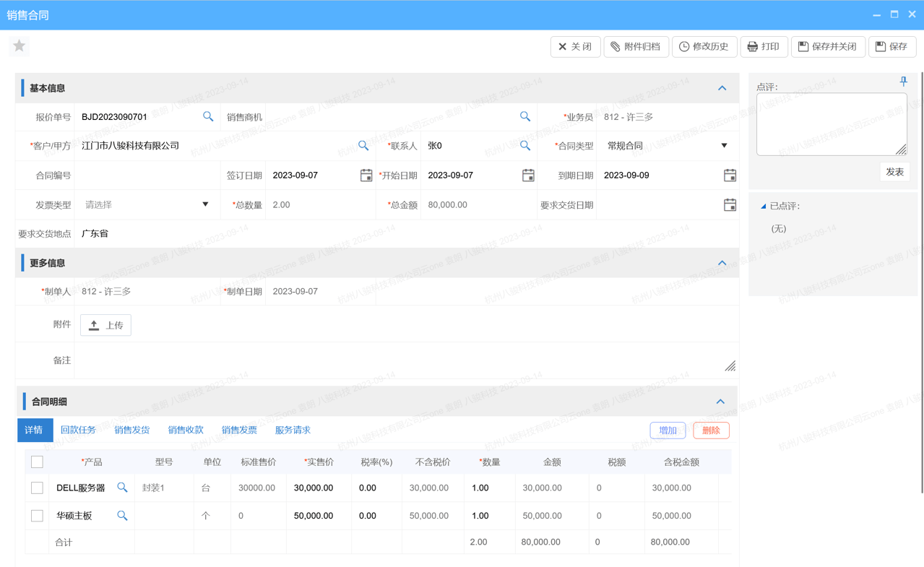924x567 pixels.
Task: Open the 发票类型 dropdown
Action: point(207,204)
